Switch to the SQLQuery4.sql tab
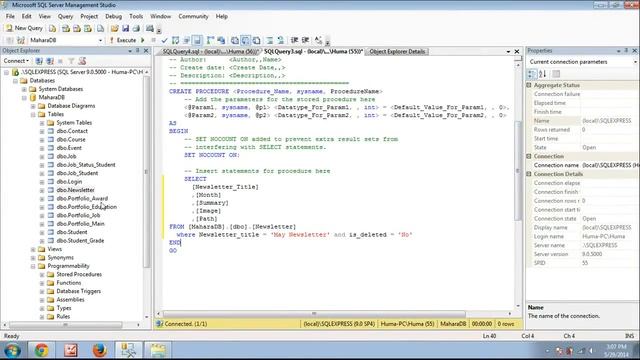 click(210, 51)
